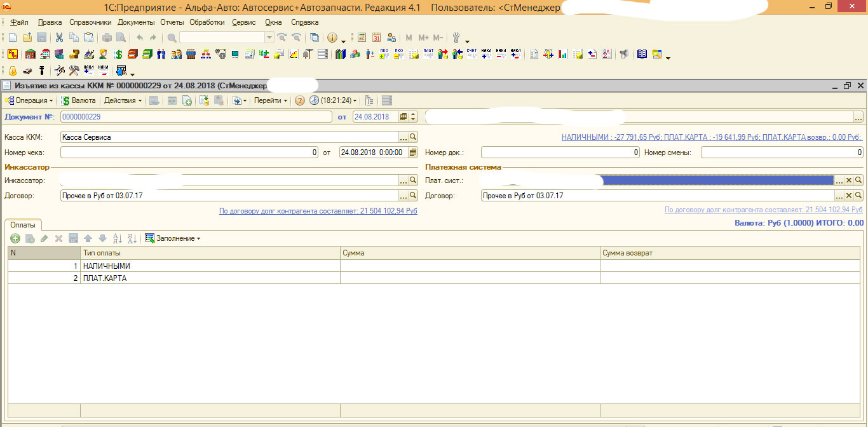Click the НАЛИЧНЫМИ / ПЛАТ.КАРТА totals link

tap(712, 137)
